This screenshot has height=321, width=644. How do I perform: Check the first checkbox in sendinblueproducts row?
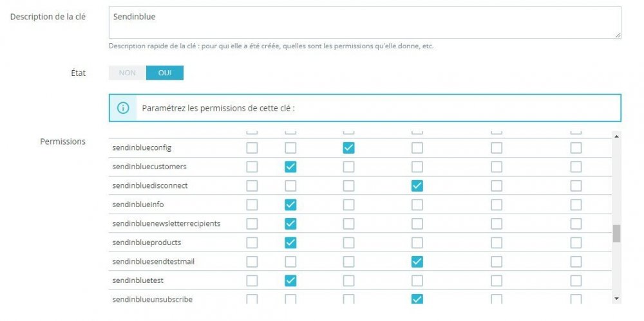252,243
